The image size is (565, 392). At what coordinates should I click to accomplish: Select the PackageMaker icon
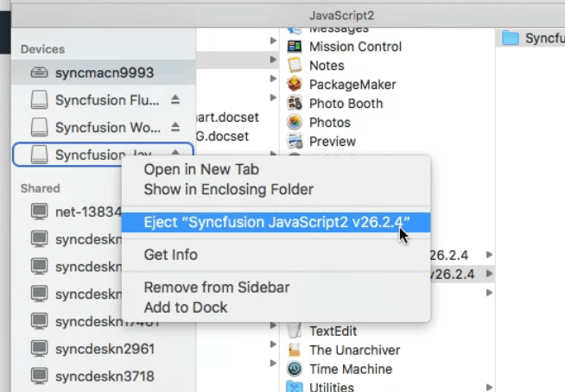[295, 85]
